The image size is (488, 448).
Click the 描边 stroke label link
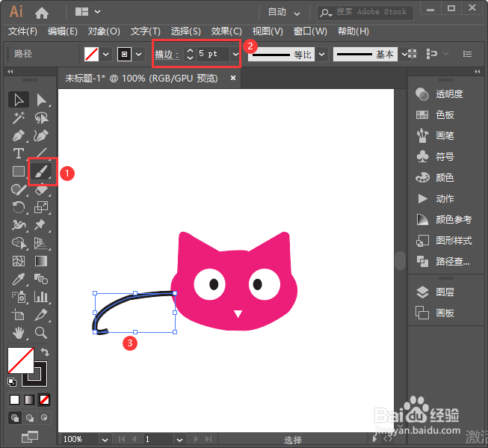(167, 55)
